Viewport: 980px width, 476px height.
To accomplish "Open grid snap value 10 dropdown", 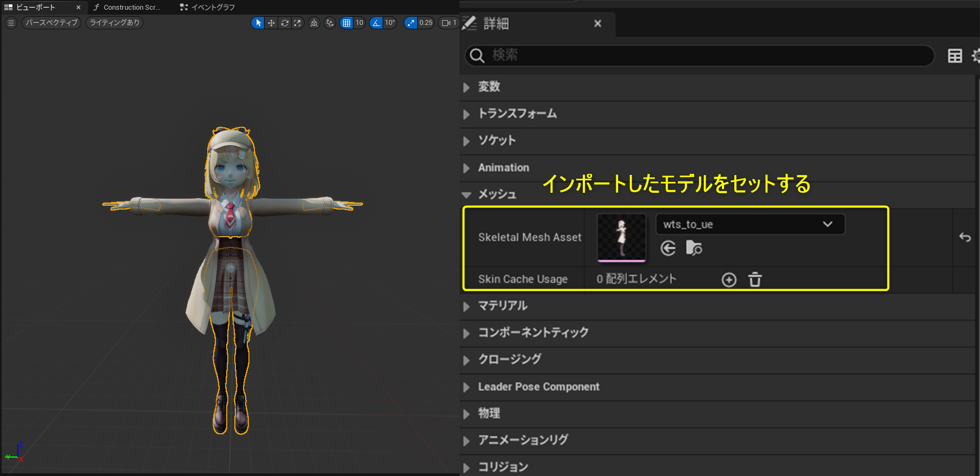I will (x=359, y=23).
